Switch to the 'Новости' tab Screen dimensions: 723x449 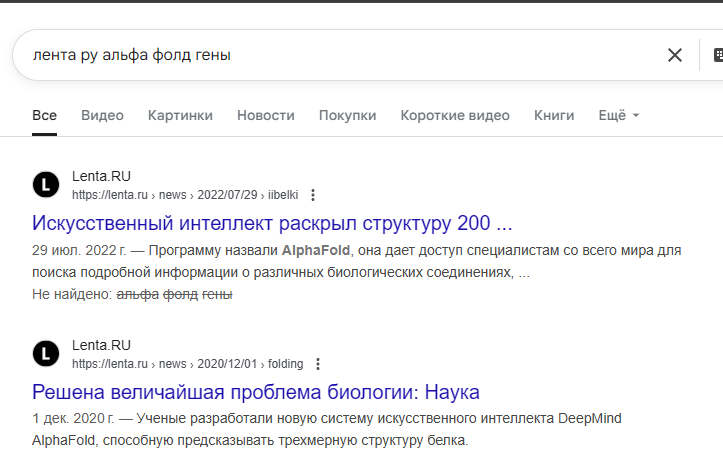tap(266, 115)
